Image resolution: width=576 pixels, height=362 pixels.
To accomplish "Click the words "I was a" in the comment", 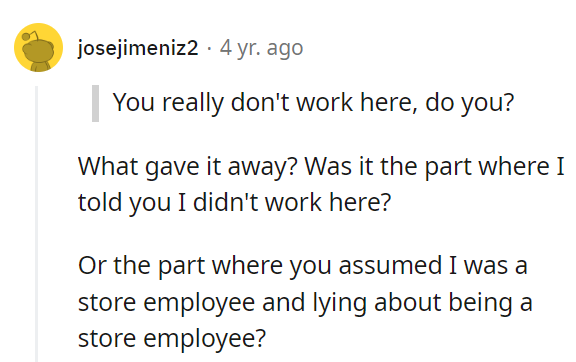I will coord(488,266).
